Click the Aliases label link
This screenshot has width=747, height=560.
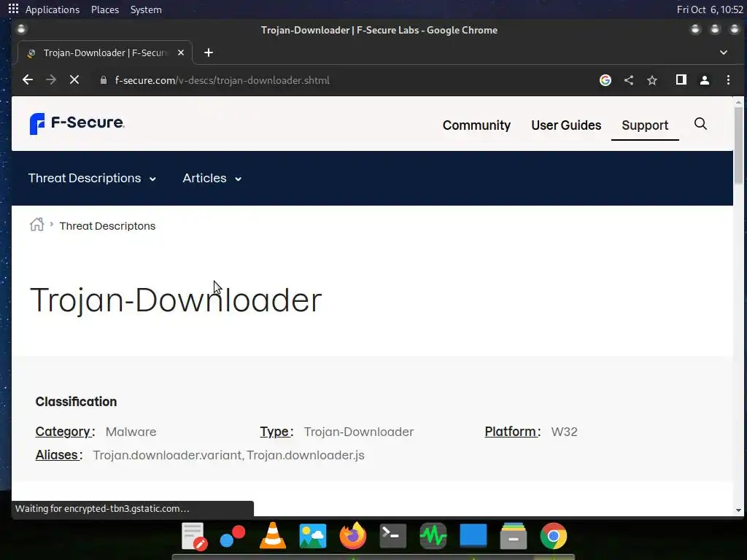57,455
